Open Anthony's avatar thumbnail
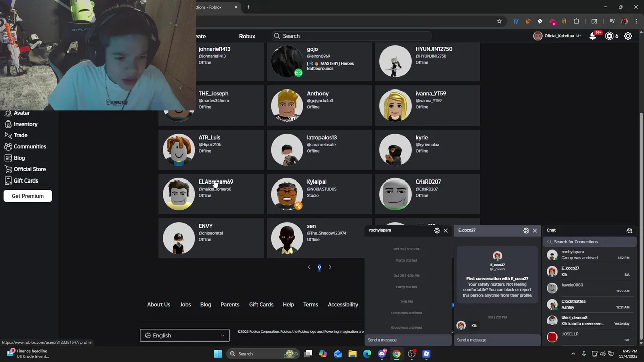 tap(287, 106)
